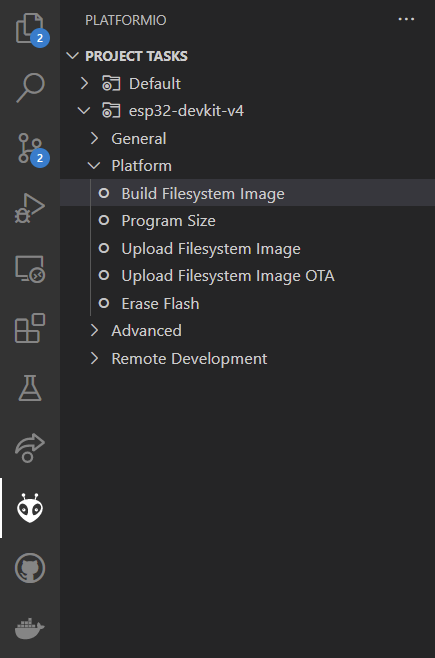Click the circle icon beside Upload Filesystem Image OTA
435x658 pixels.
(x=104, y=275)
